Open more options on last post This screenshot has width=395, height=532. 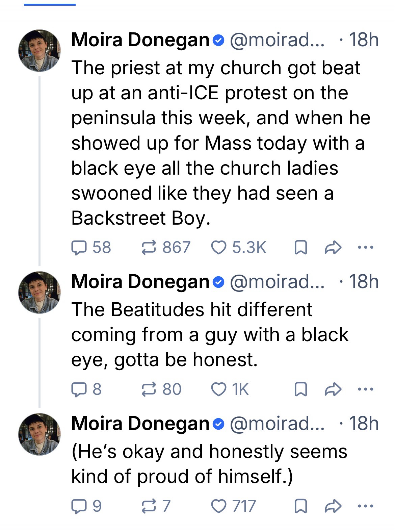point(366,506)
